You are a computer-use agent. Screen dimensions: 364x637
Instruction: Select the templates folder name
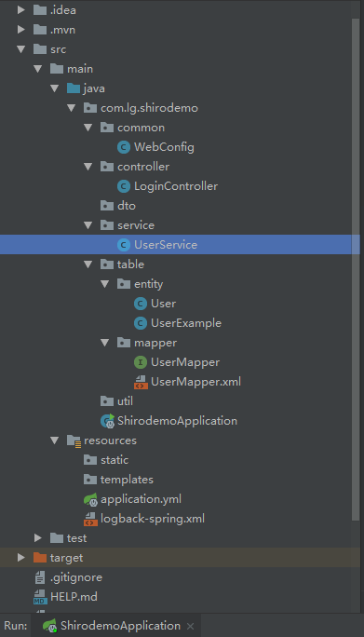pos(127,480)
